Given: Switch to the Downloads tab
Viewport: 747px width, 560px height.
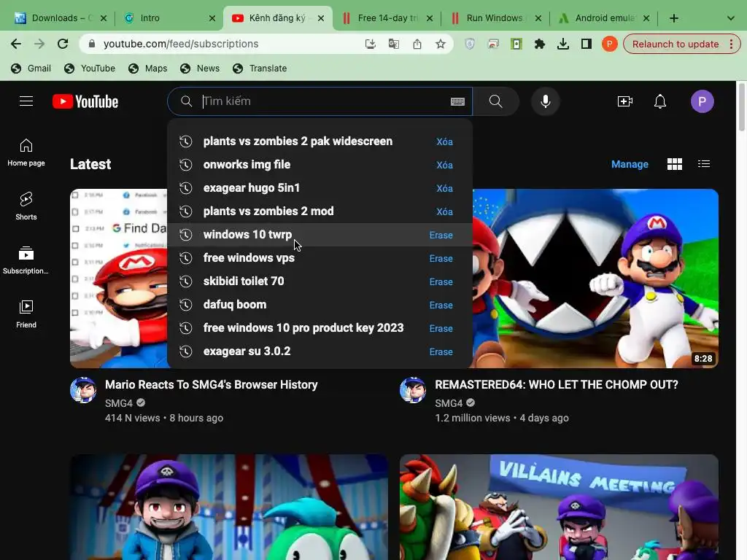Looking at the screenshot, I should pyautogui.click(x=61, y=18).
